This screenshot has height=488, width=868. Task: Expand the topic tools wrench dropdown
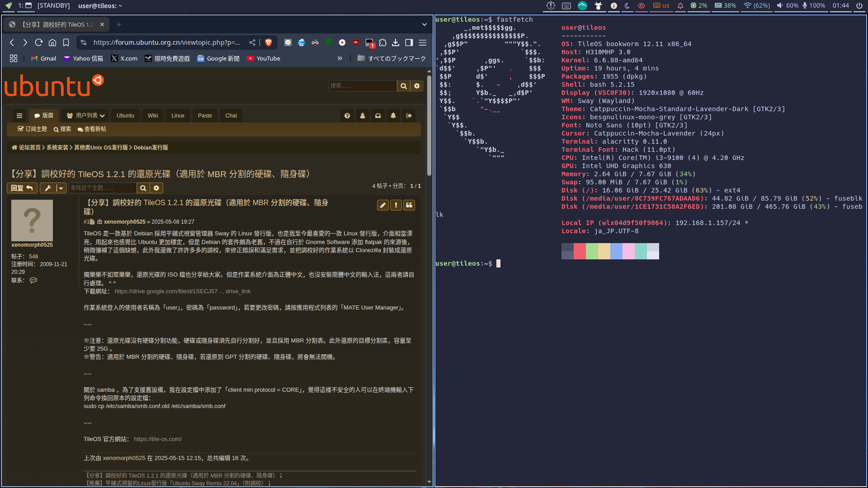53,188
